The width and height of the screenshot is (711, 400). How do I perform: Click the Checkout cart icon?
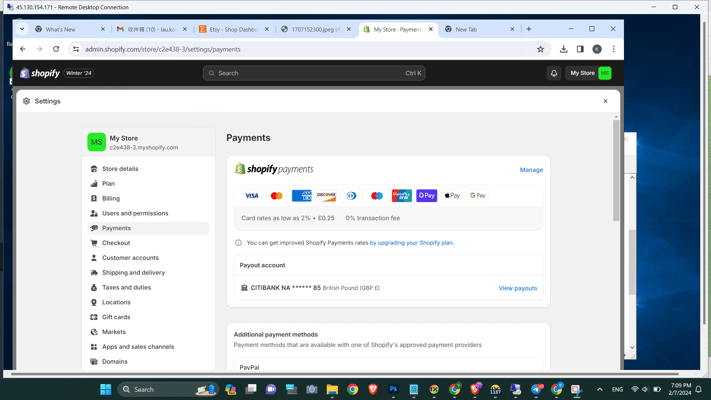point(94,243)
